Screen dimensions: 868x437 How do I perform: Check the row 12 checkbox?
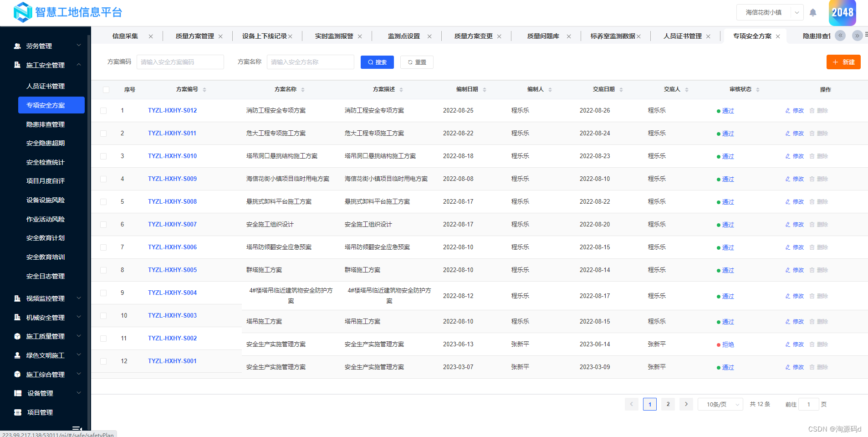103,361
